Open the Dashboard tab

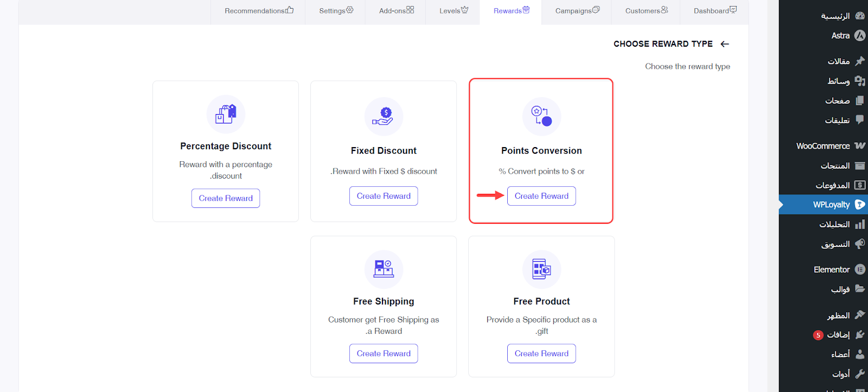pyautogui.click(x=714, y=11)
